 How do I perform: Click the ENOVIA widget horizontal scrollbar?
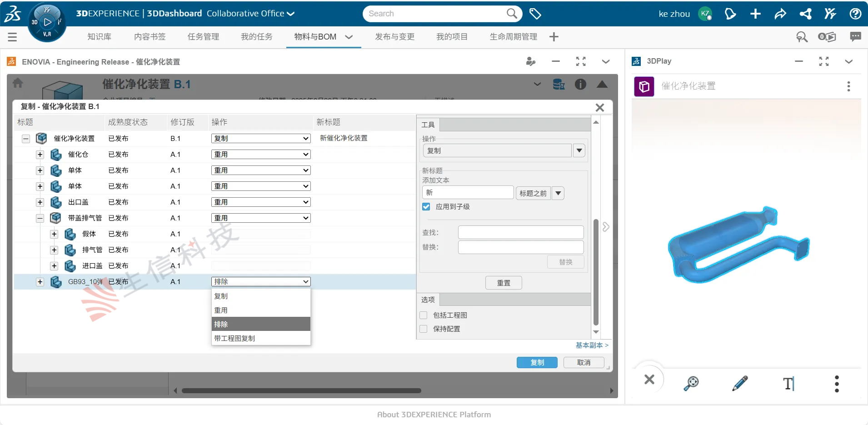click(x=301, y=390)
